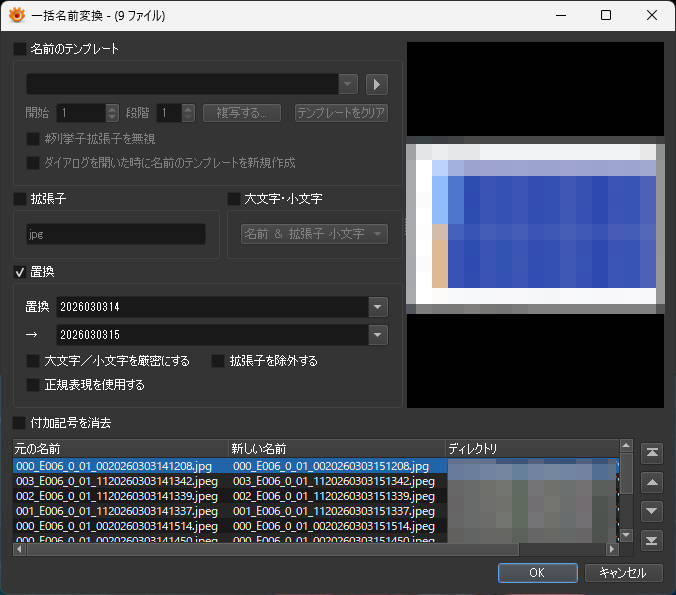This screenshot has width=676, height=595.
Task: Click the XnView app icon in title bar
Action: pos(16,16)
